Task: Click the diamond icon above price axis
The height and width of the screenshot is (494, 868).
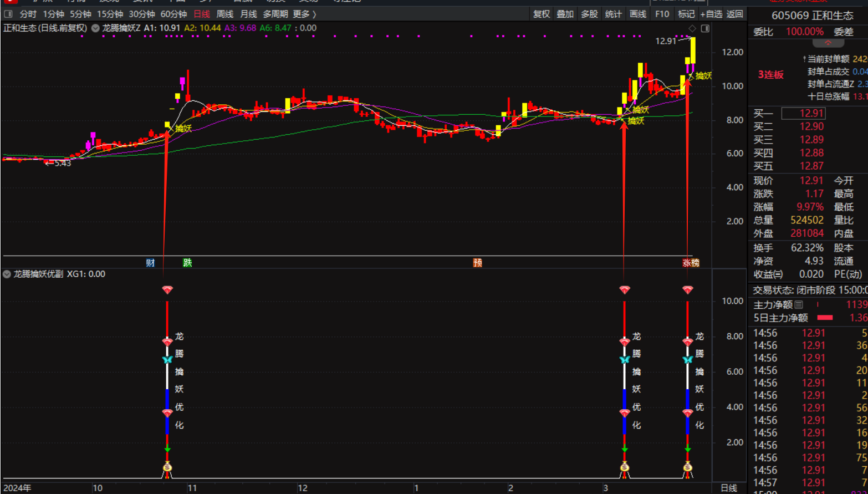Action: tap(692, 28)
